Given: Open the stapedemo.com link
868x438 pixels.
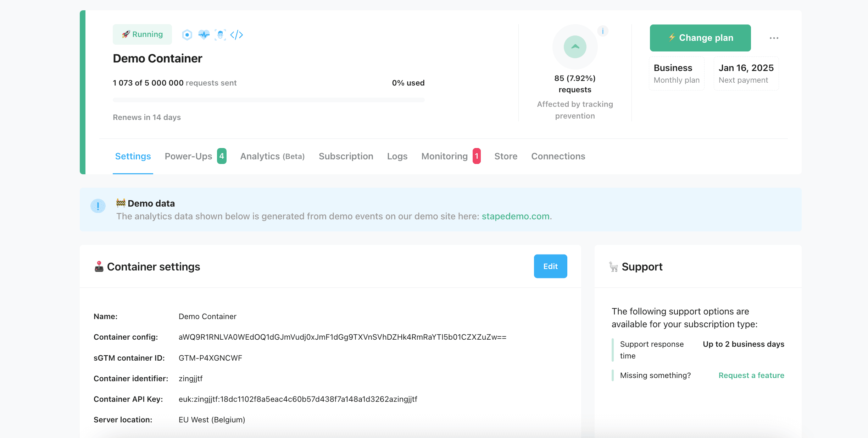Looking at the screenshot, I should tap(516, 216).
